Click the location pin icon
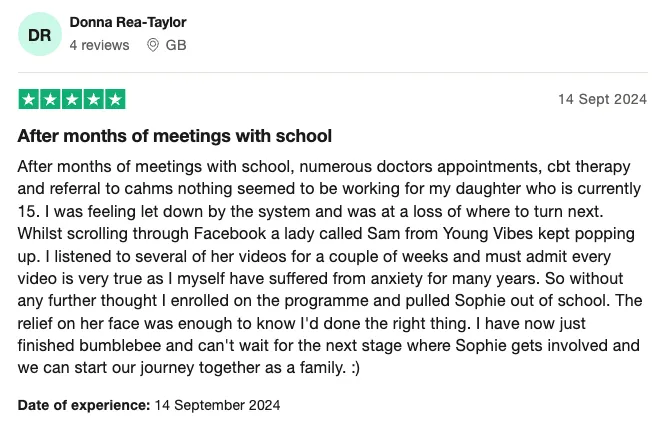The height and width of the screenshot is (427, 662). tap(152, 45)
